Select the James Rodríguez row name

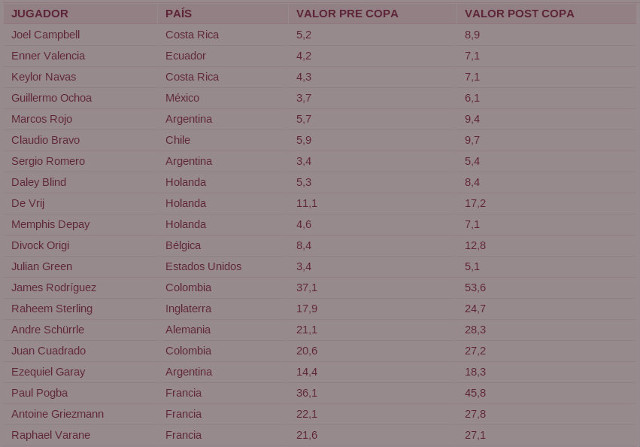click(54, 288)
